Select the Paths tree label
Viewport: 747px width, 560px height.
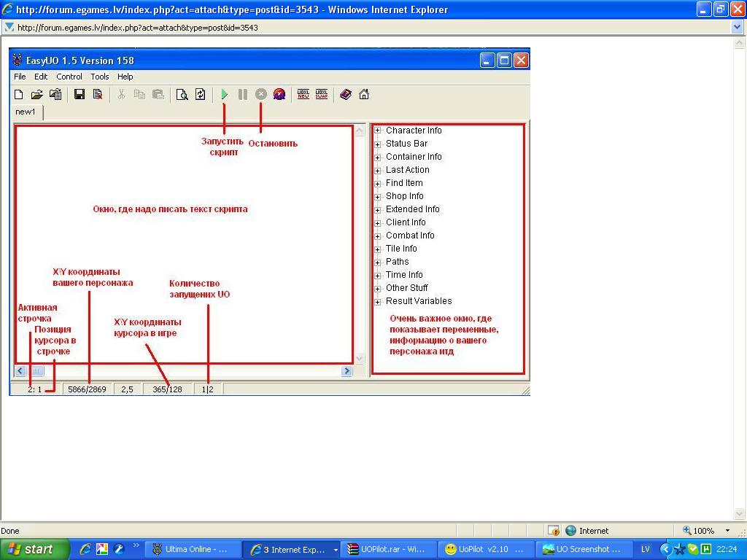click(398, 262)
